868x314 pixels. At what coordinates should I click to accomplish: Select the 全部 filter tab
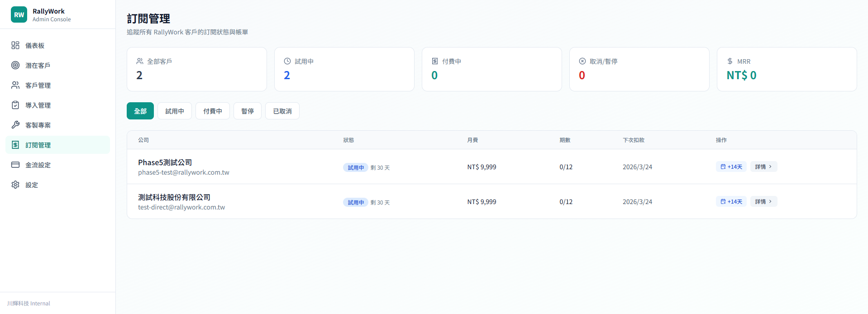point(140,111)
